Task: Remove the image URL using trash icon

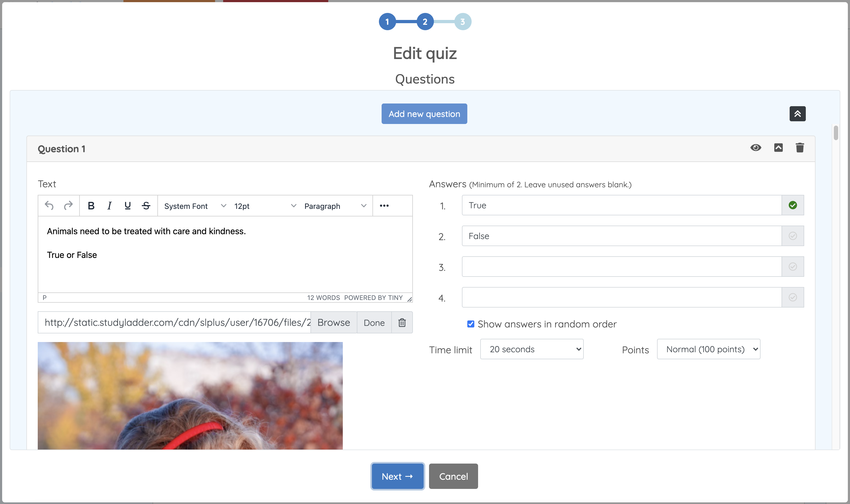Action: point(402,323)
